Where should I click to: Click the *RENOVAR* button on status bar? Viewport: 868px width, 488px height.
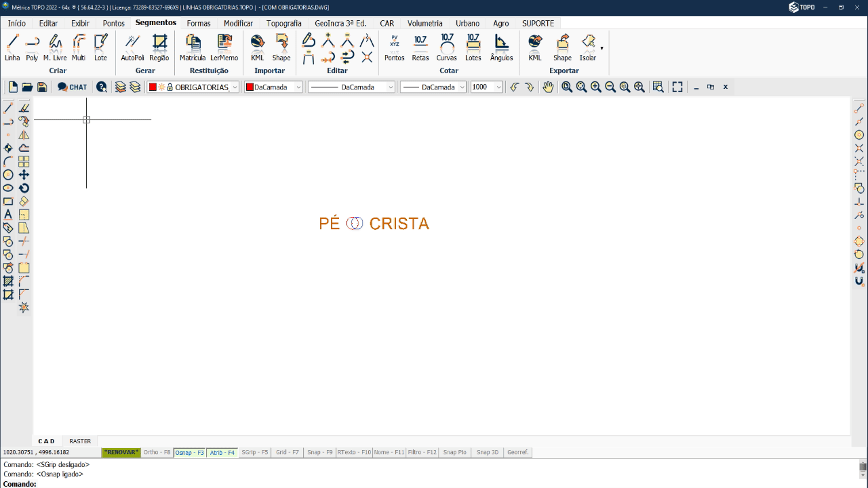121,451
